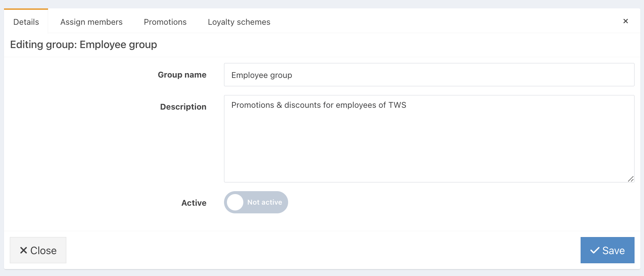This screenshot has height=276, width=644.
Task: Go to the Promotions tab
Action: (x=165, y=22)
